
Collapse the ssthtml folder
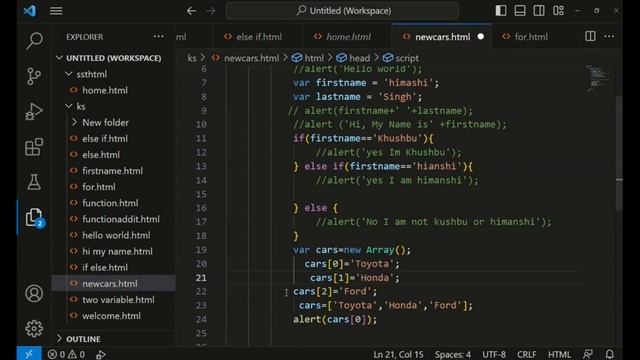114,74
